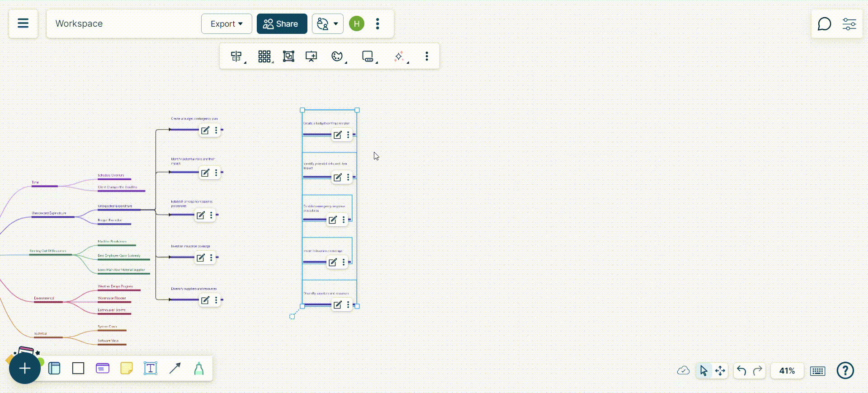The height and width of the screenshot is (393, 868).
Task: Open the hamburger main menu
Action: point(23,23)
